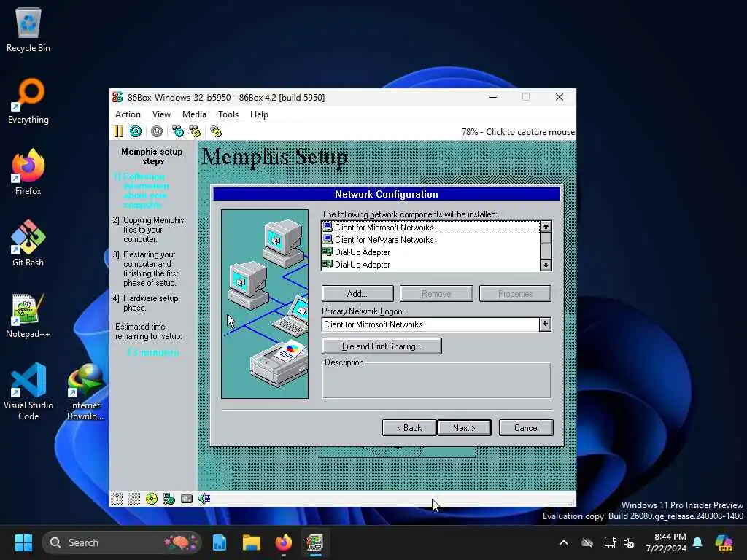The width and height of the screenshot is (747, 560).
Task: Open the Copilot icon in system tray
Action: point(724,542)
